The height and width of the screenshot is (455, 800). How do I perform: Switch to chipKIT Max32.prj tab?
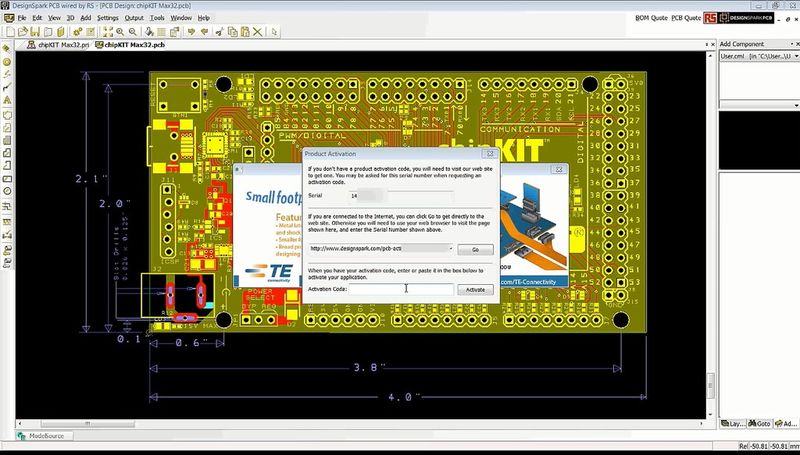(x=58, y=45)
